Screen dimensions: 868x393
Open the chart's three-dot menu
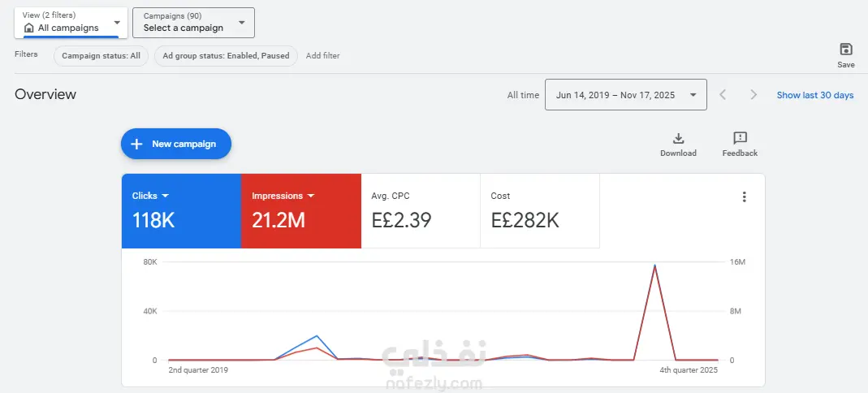coord(744,196)
